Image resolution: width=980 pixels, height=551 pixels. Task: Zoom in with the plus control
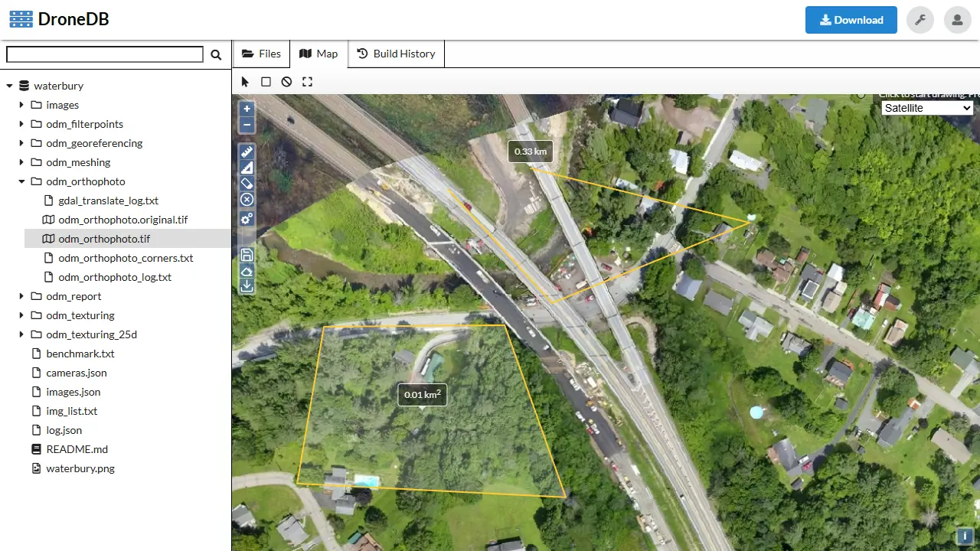point(247,109)
